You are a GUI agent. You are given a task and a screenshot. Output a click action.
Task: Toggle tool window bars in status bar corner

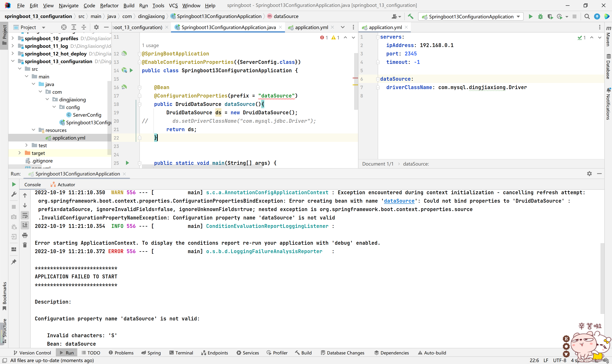pos(4,360)
